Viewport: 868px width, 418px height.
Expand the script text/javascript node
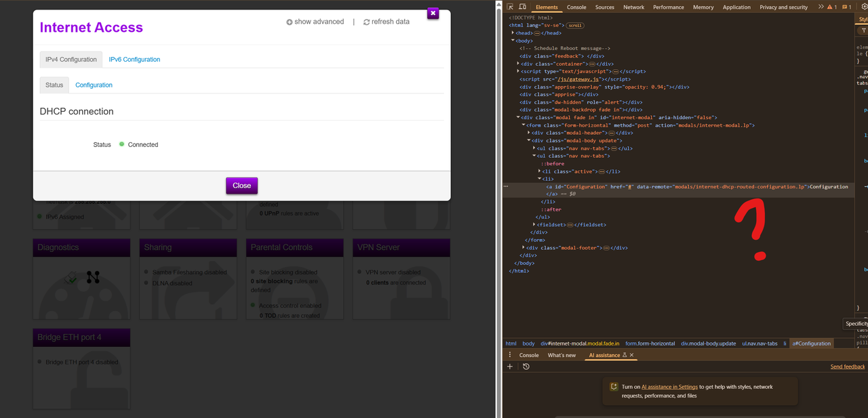point(519,71)
